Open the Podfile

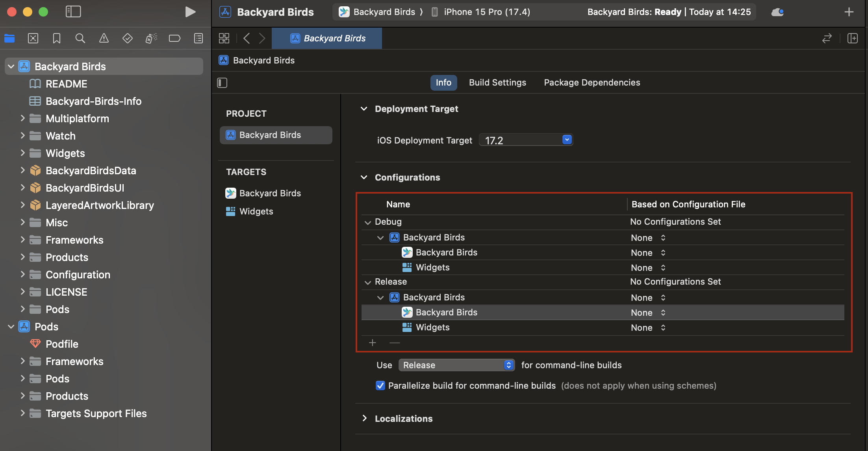tap(62, 344)
